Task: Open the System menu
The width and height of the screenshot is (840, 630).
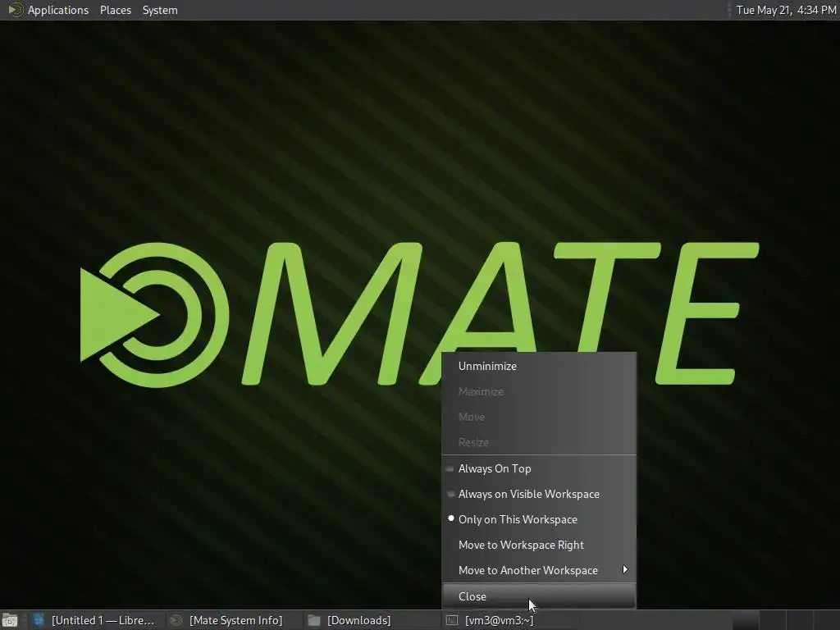Action: tap(160, 10)
